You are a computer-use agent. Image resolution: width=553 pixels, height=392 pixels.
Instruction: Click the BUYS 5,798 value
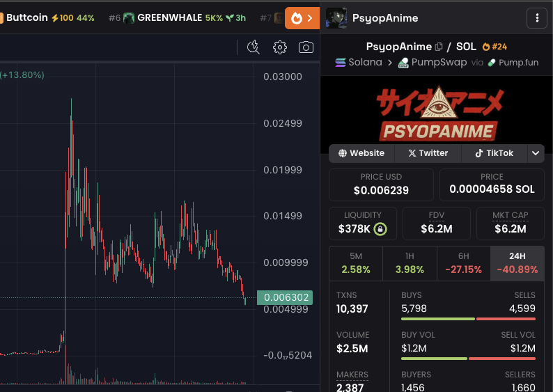pyautogui.click(x=414, y=309)
